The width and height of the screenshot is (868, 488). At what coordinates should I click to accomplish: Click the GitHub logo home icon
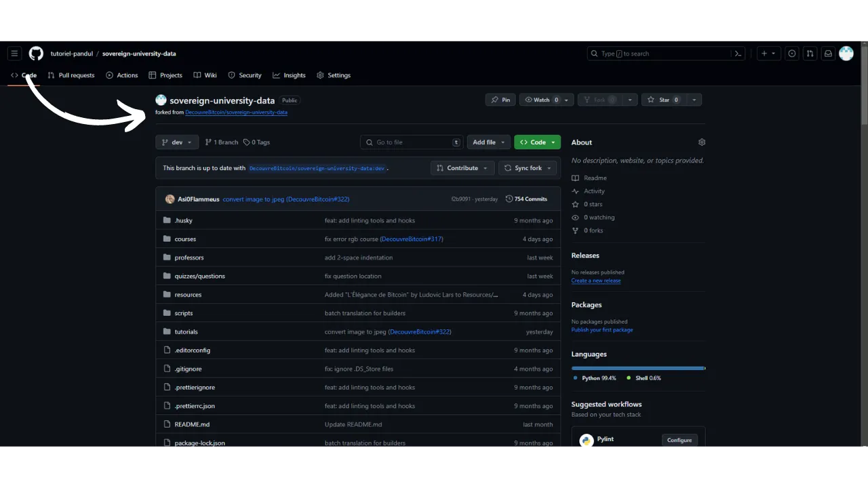click(36, 54)
